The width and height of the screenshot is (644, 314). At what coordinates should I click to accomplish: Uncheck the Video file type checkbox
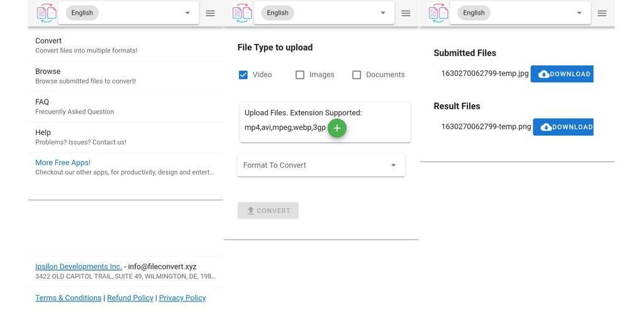pyautogui.click(x=243, y=75)
